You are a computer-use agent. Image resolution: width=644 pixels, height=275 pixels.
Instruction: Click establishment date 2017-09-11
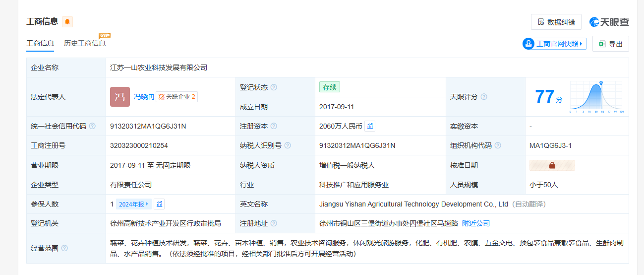[337, 107]
